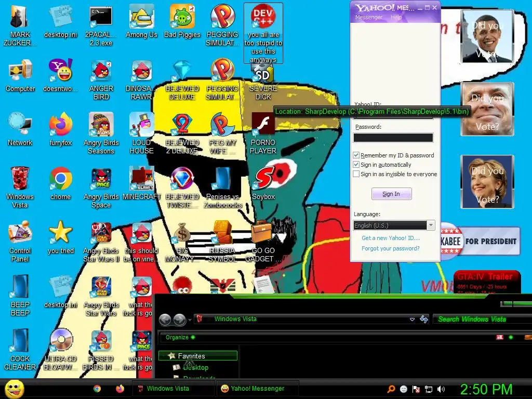Expand the Language English (U.S.) dropdown
532x399 pixels.
point(431,225)
